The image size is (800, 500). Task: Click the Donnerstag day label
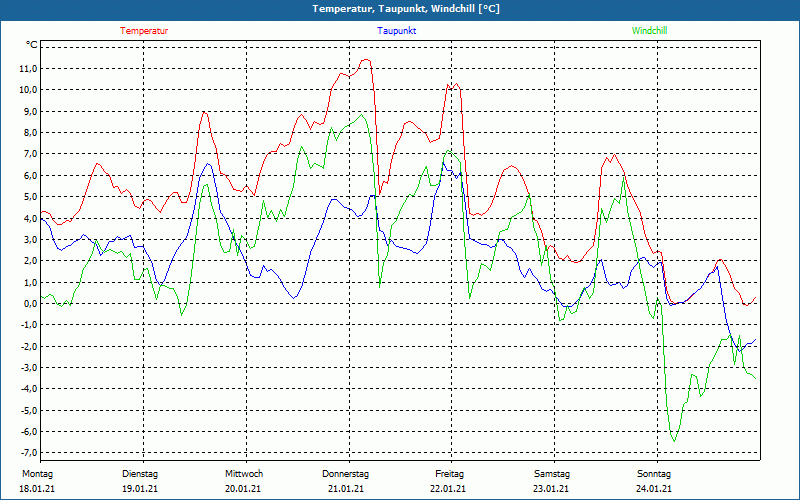pyautogui.click(x=345, y=474)
